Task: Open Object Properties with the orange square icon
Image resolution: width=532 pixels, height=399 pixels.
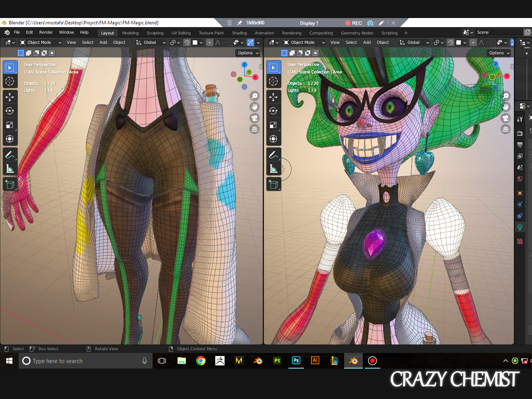Action: [x=520, y=193]
